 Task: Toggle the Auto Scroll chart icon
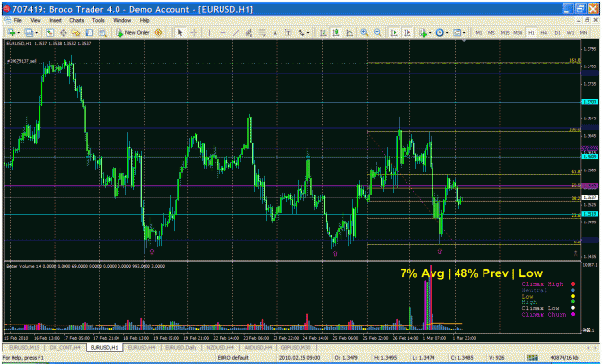[394, 33]
